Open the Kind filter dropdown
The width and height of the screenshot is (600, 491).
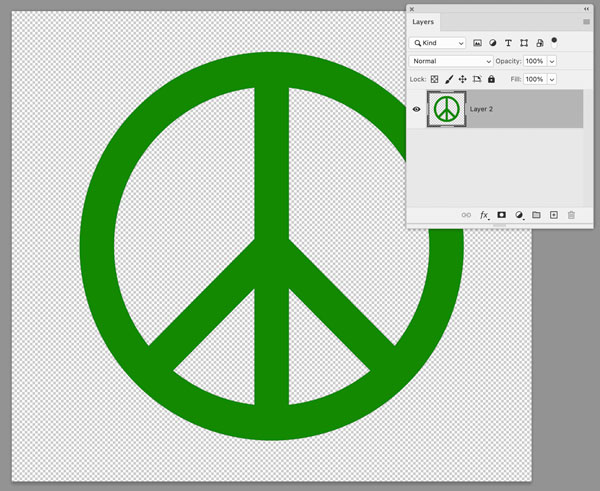tap(437, 43)
